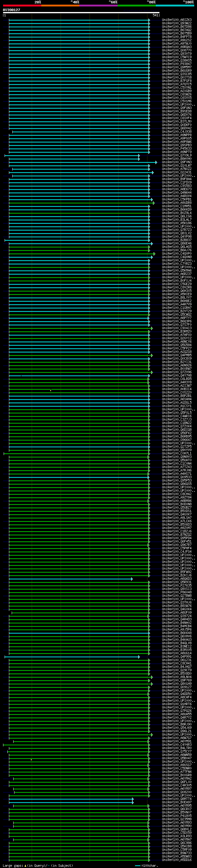Image resolution: width=197 pixels, height=868 pixels.
Task: Select UniRef100_Q4N644 label
Action: (177, 193)
